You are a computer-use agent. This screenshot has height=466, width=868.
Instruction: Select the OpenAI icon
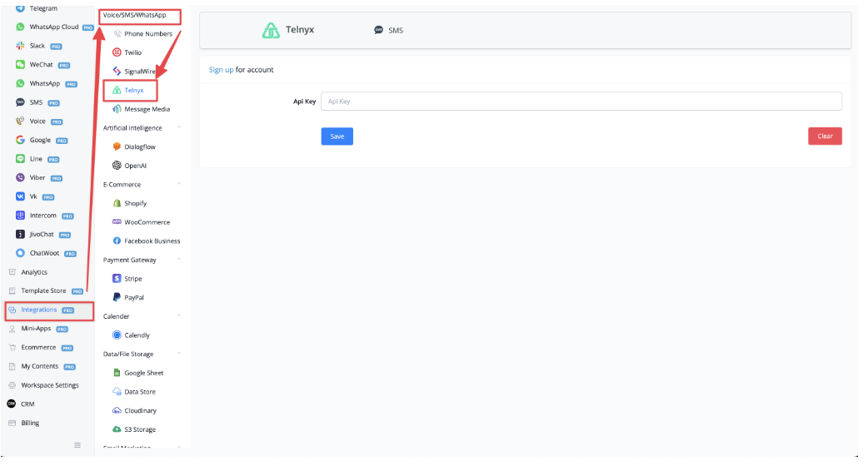point(117,166)
